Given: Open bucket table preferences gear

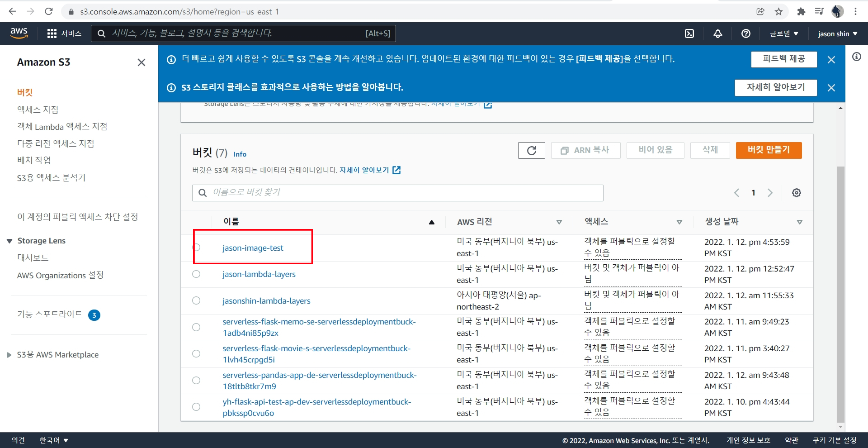Looking at the screenshot, I should click(x=797, y=193).
